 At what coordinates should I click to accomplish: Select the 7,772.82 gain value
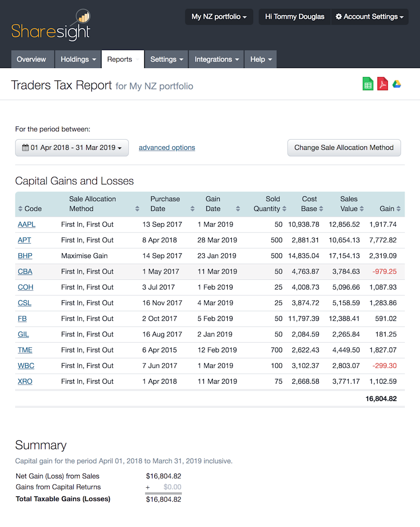[383, 240]
